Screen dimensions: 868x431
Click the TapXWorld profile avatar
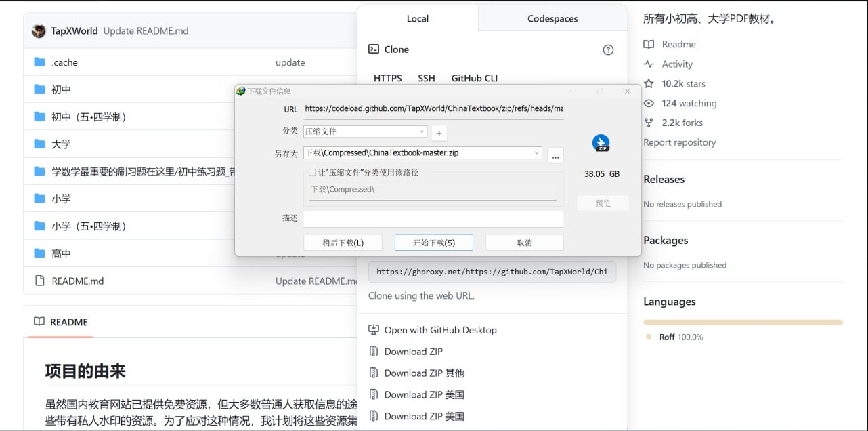[x=38, y=30]
